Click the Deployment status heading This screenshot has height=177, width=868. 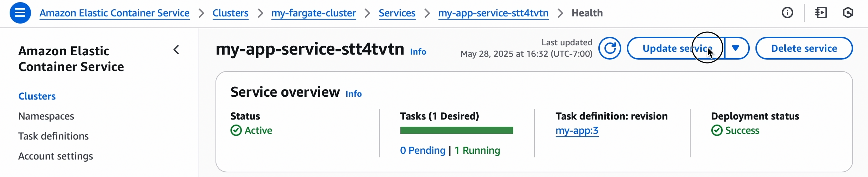coord(755,116)
